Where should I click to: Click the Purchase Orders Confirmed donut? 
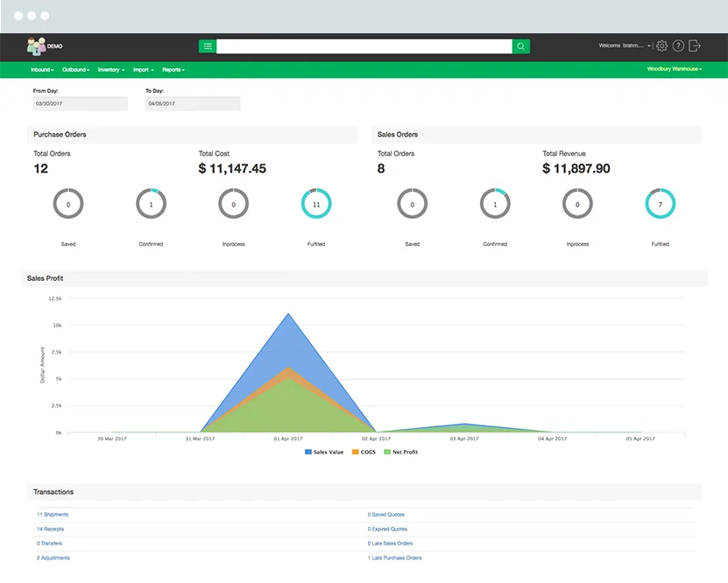(151, 204)
